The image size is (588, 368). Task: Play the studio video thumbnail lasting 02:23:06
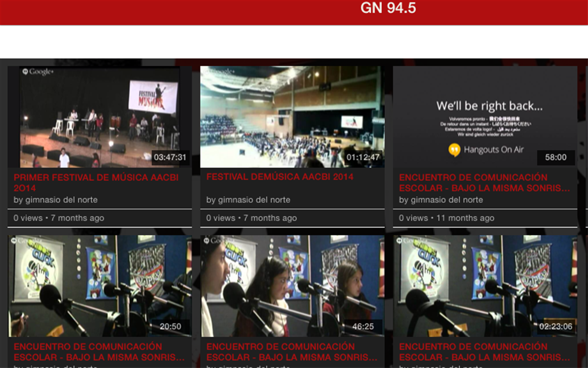pyautogui.click(x=485, y=286)
